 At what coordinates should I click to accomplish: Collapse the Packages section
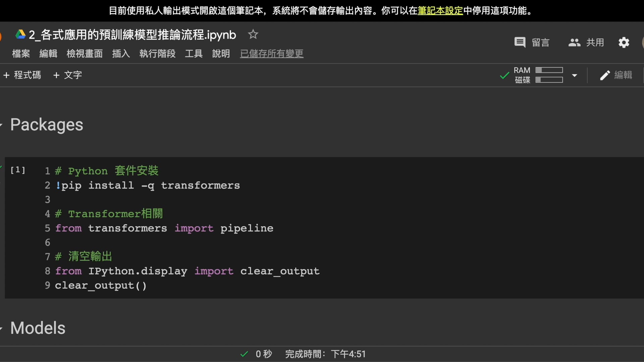click(x=2, y=125)
